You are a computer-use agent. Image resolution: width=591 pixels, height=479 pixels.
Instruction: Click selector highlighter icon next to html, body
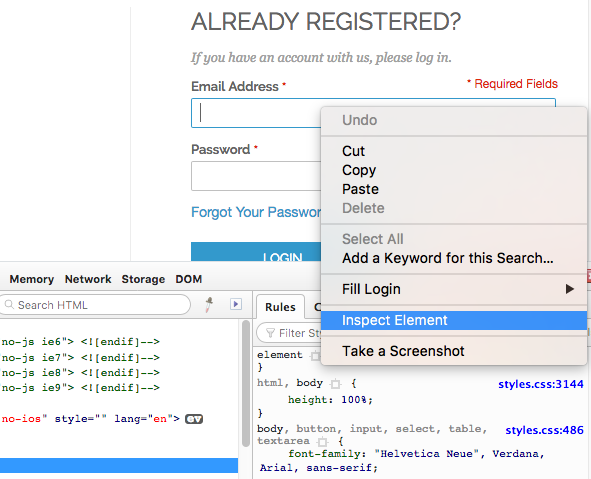(x=335, y=384)
